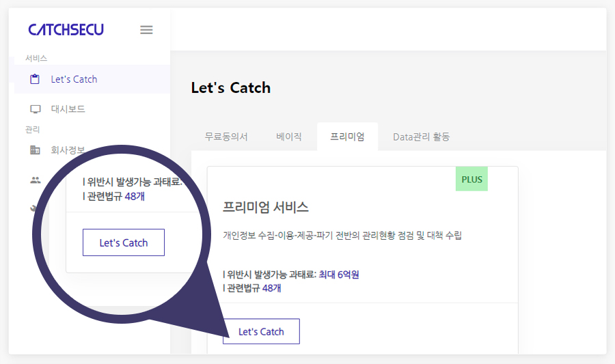Click the Let's Catch button in premium card
Screen dimensions: 615x364
pos(261,331)
